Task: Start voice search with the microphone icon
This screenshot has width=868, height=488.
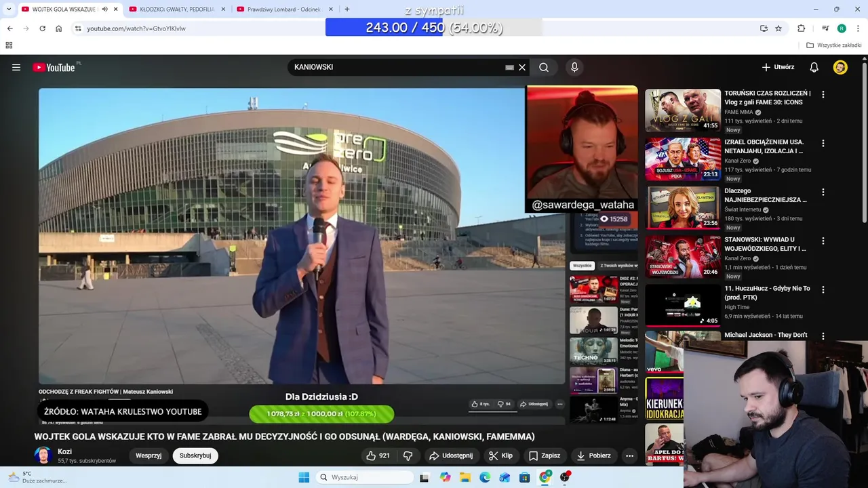Action: (574, 67)
